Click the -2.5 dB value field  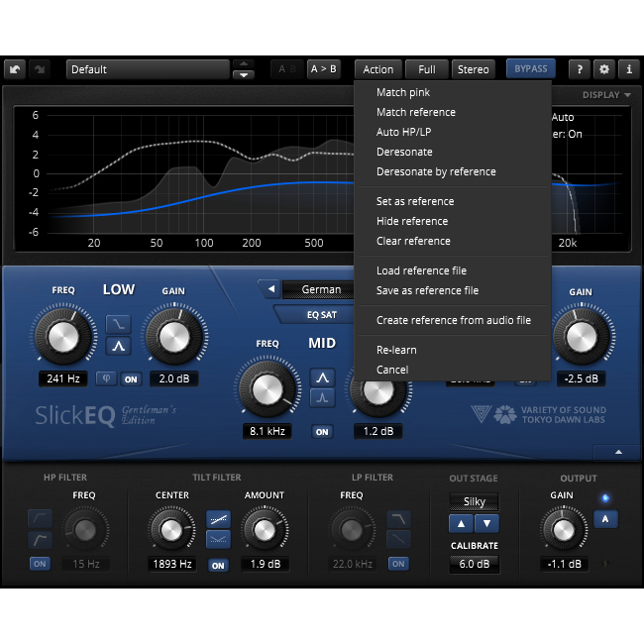tap(582, 378)
